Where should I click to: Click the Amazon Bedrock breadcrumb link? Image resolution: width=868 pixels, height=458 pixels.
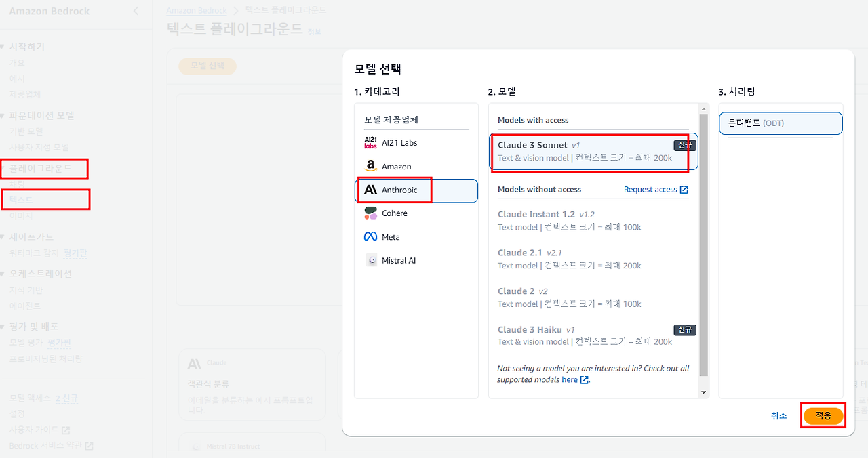[x=195, y=11]
